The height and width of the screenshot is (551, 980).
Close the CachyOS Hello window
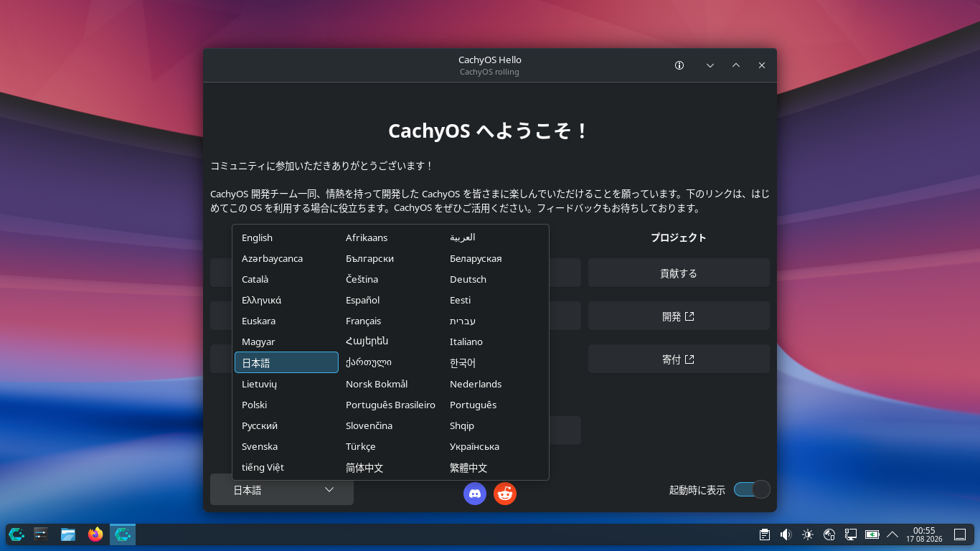[x=762, y=65]
